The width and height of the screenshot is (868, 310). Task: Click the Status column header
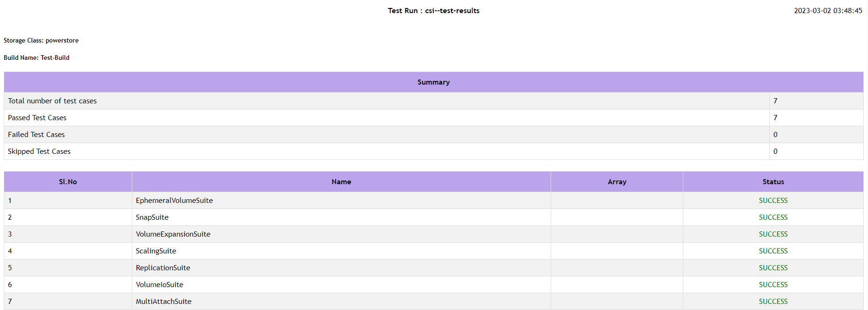coord(773,182)
